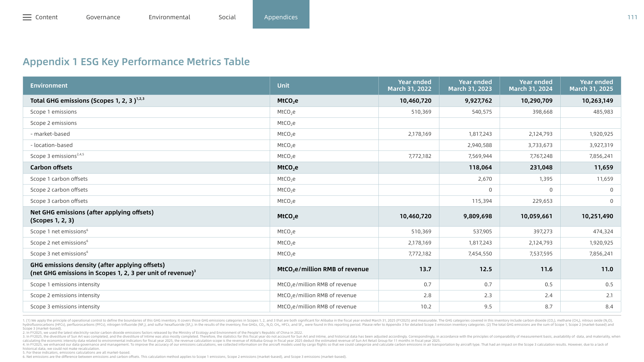Viewport: 644px width, 362px height.
Task: Click carbon offsets value 231,048
Action: [541, 168]
